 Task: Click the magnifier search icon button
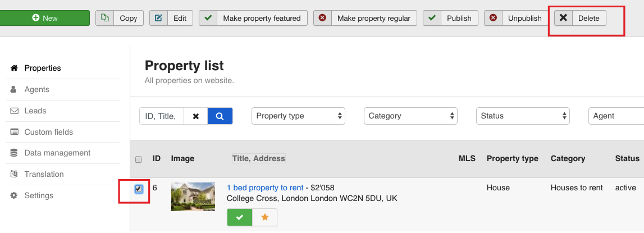[x=220, y=116]
